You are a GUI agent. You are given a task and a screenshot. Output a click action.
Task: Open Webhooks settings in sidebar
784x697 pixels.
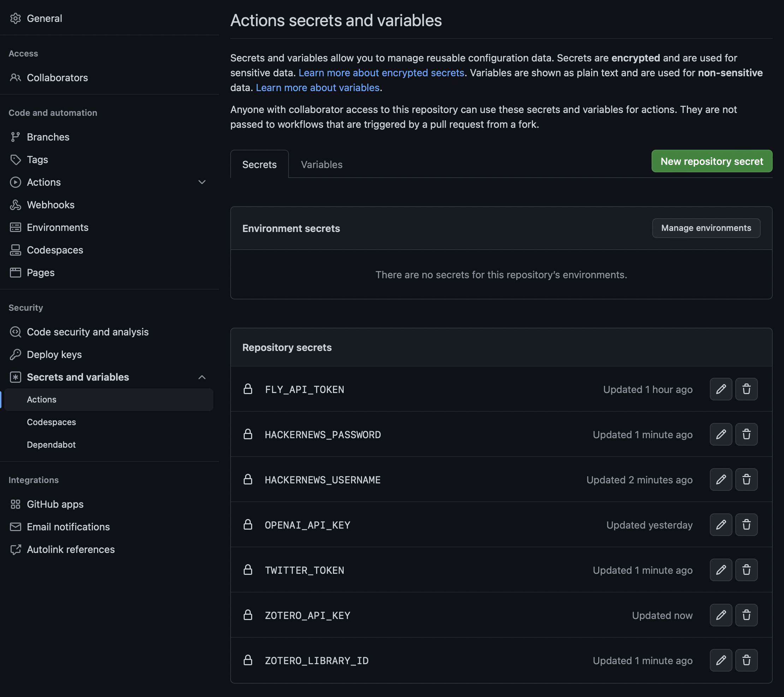pyautogui.click(x=51, y=205)
